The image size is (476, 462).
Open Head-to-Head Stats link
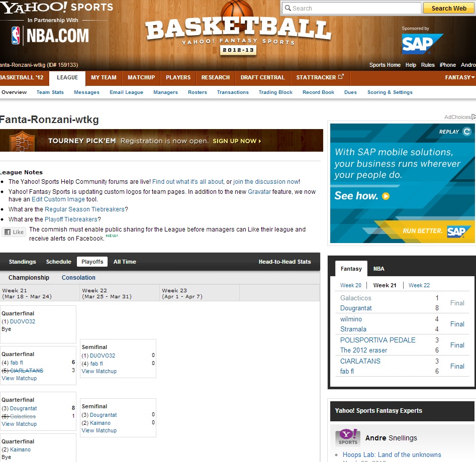click(284, 262)
